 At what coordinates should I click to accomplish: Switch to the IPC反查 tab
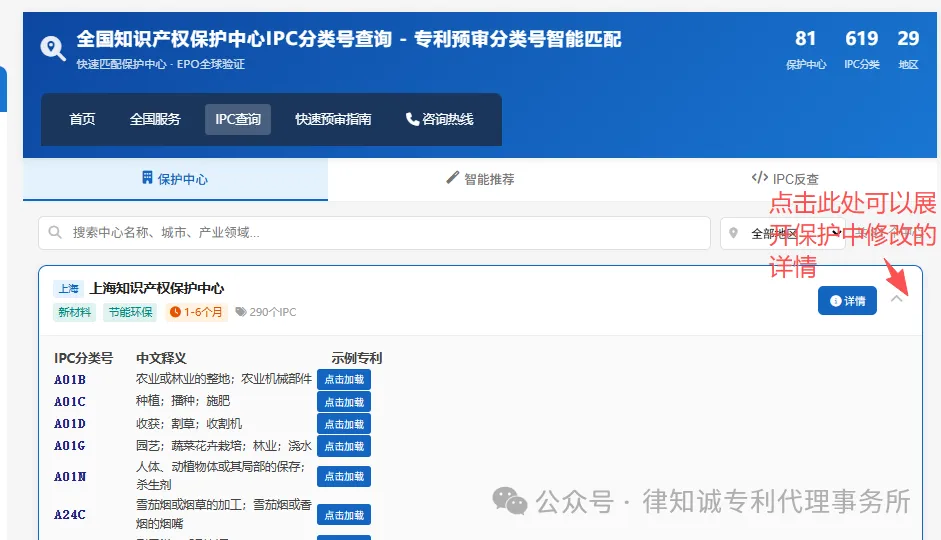tap(785, 179)
